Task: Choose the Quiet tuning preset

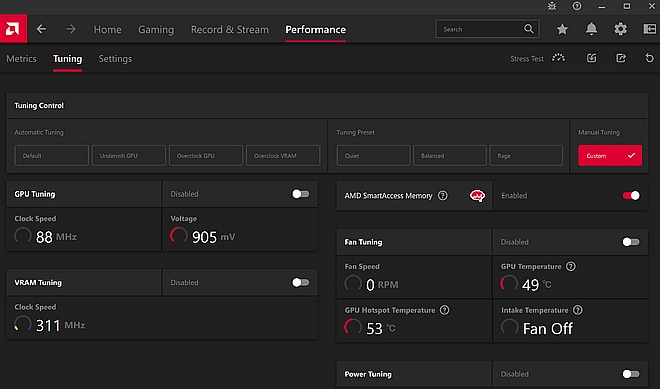Action: click(x=373, y=155)
